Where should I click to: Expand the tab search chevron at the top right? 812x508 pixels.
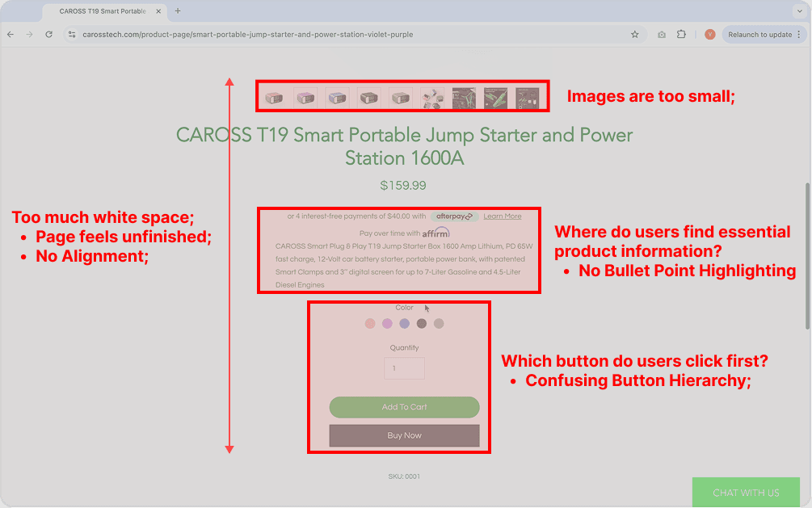800,10
